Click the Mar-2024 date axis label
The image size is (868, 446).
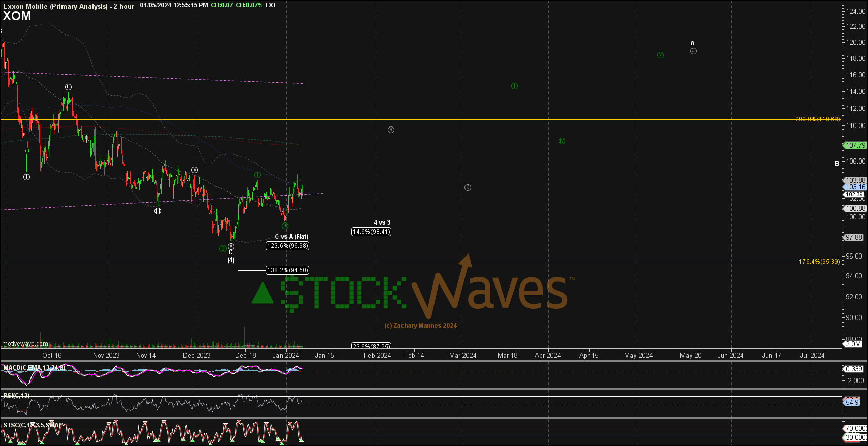pyautogui.click(x=462, y=355)
